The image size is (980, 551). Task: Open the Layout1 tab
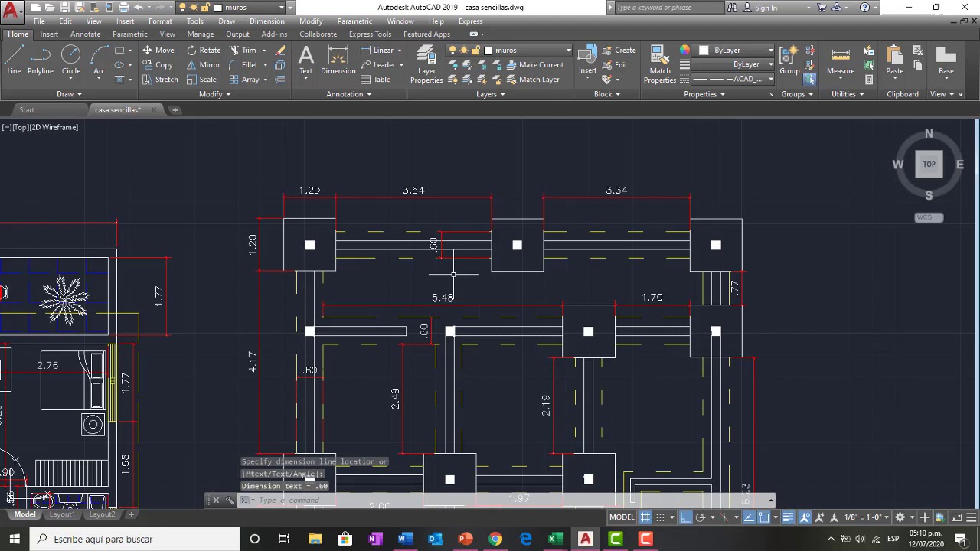62,514
